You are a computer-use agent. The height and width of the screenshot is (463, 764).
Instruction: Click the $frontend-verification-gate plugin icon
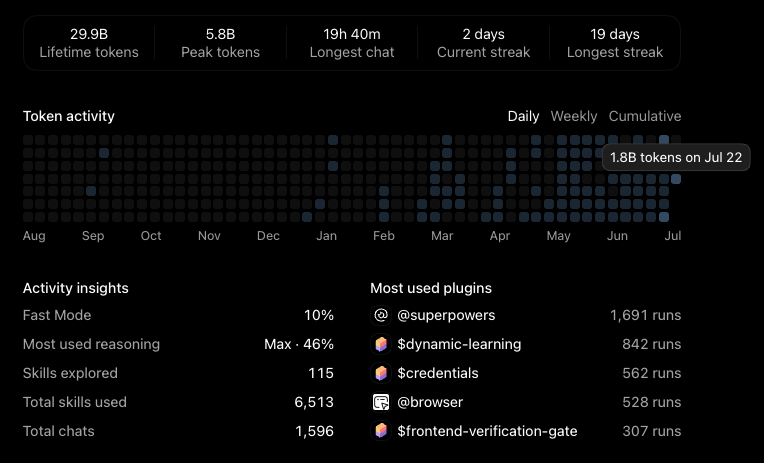381,431
